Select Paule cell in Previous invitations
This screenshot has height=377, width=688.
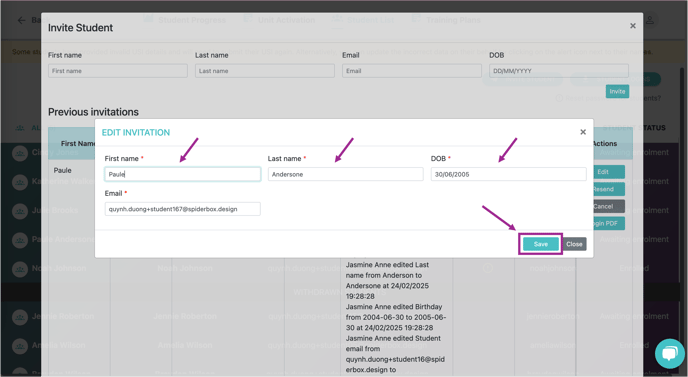[62, 170]
